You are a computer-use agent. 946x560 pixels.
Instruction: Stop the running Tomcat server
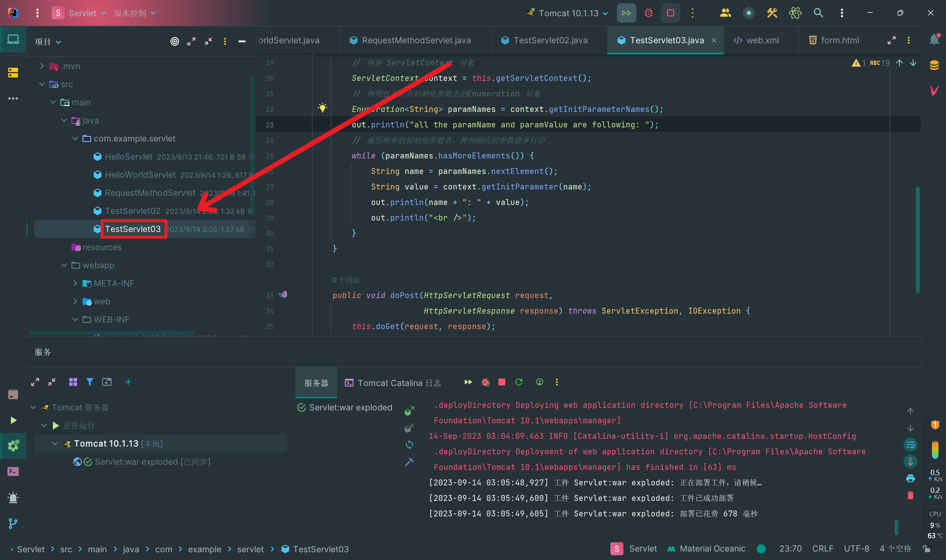670,13
